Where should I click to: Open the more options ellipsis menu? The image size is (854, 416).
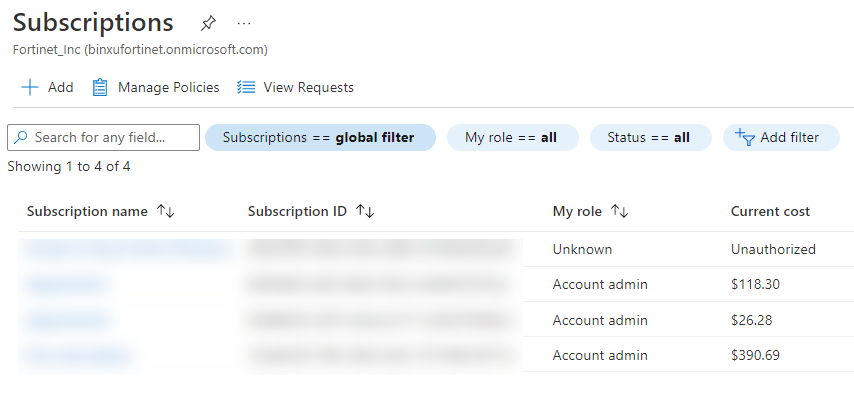click(244, 23)
